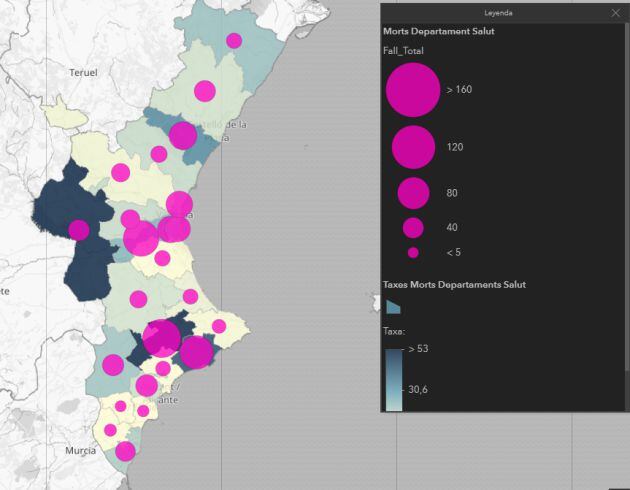Click the small isolated pale yellow polygon near Teruel
The height and width of the screenshot is (490, 630).
coord(62,110)
